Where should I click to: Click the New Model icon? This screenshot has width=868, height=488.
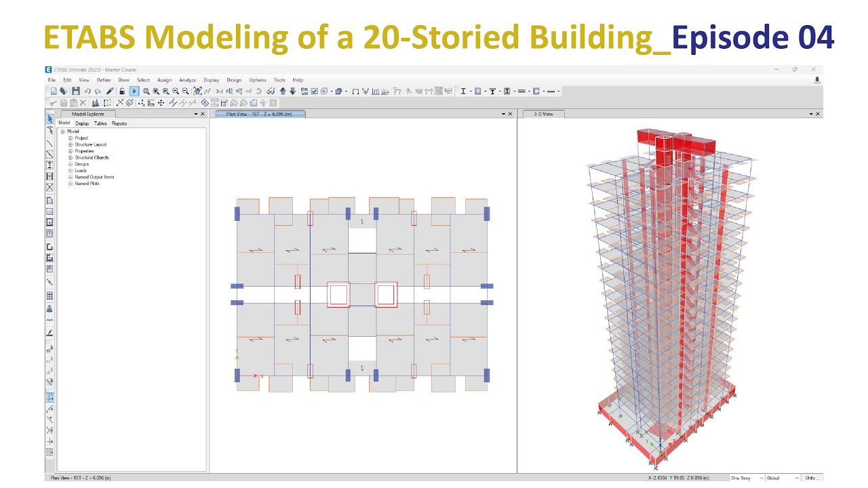[54, 91]
